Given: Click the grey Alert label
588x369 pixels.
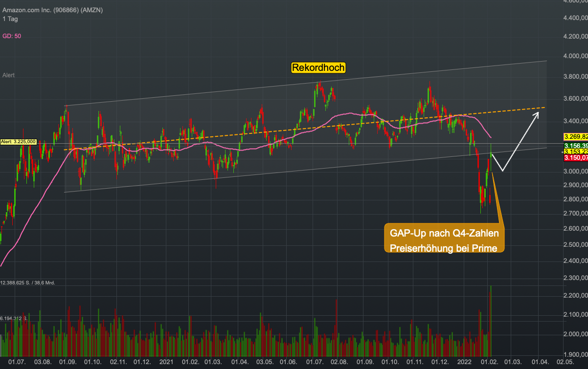Looking at the screenshot, I should (x=8, y=75).
